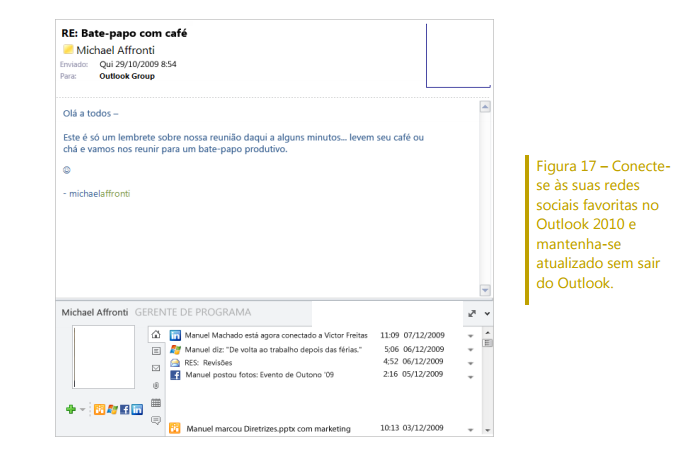Open the meetings calendar filter icon
Image resolution: width=698 pixels, height=452 pixels.
[156, 402]
